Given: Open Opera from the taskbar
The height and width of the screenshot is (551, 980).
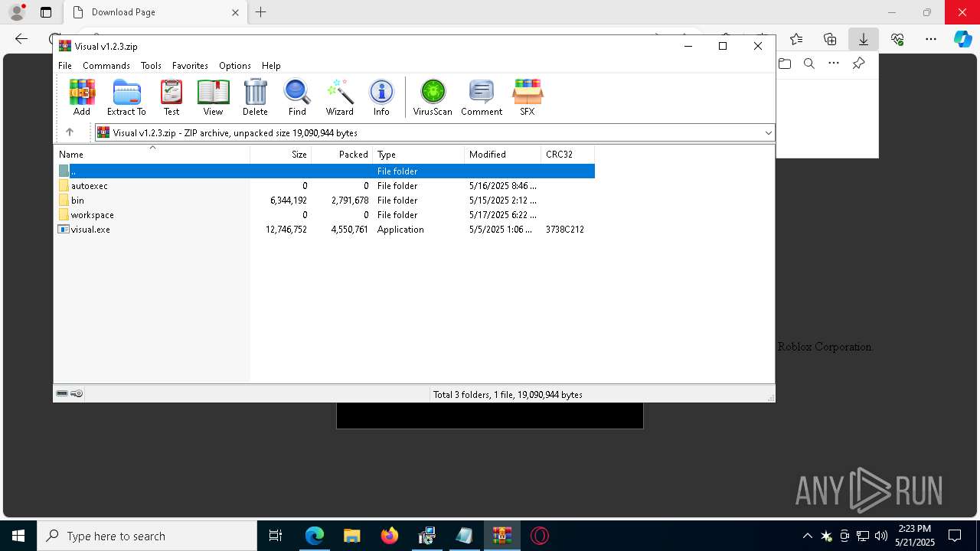Looking at the screenshot, I should coord(540,536).
